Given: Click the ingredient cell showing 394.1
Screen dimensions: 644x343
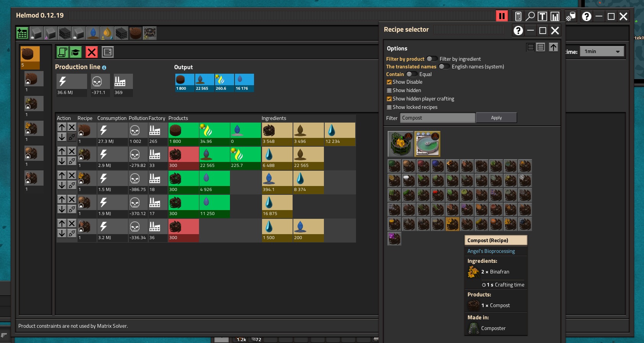Looking at the screenshot, I should pyautogui.click(x=277, y=182).
